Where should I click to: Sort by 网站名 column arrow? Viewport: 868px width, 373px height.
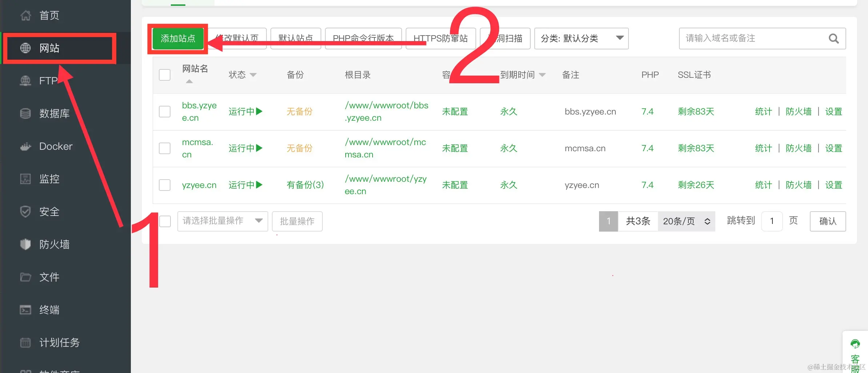tap(189, 81)
